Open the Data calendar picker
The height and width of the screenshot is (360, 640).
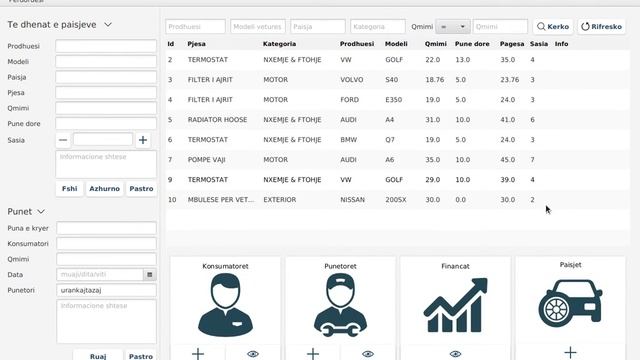tap(150, 275)
